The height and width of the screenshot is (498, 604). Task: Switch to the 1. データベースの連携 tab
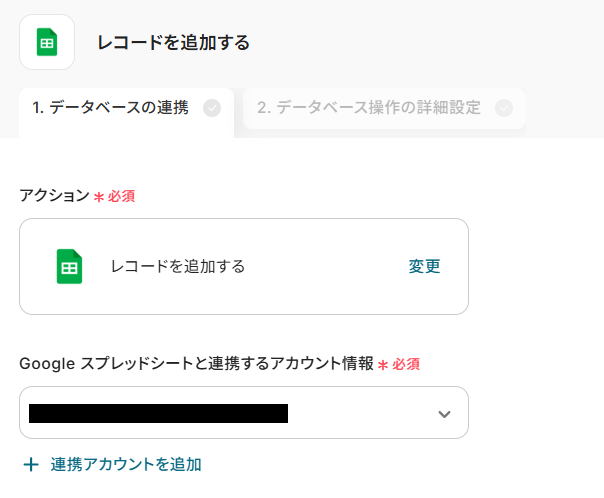coord(111,108)
